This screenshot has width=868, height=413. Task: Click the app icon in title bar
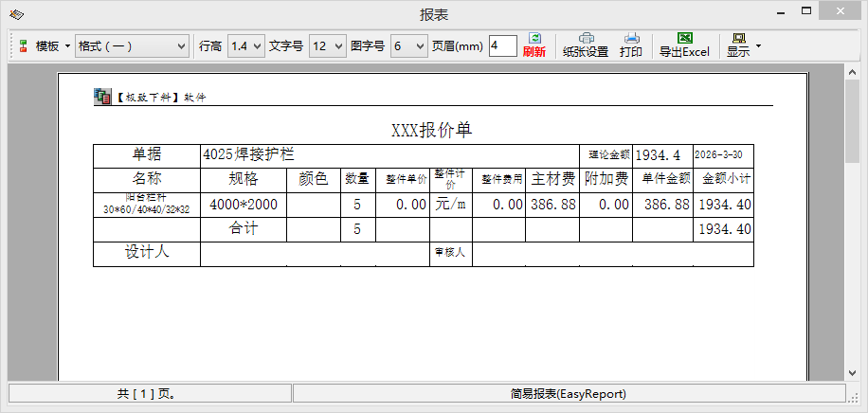[16, 14]
